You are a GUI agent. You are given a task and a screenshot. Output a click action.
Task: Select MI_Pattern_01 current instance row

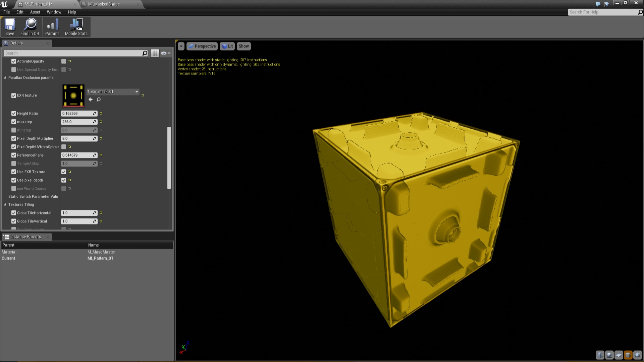click(x=87, y=258)
